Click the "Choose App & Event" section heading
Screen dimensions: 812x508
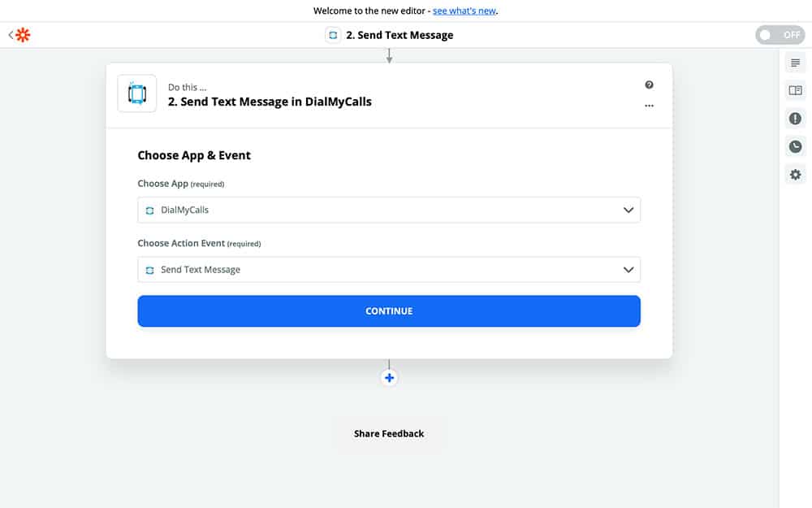pyautogui.click(x=194, y=155)
